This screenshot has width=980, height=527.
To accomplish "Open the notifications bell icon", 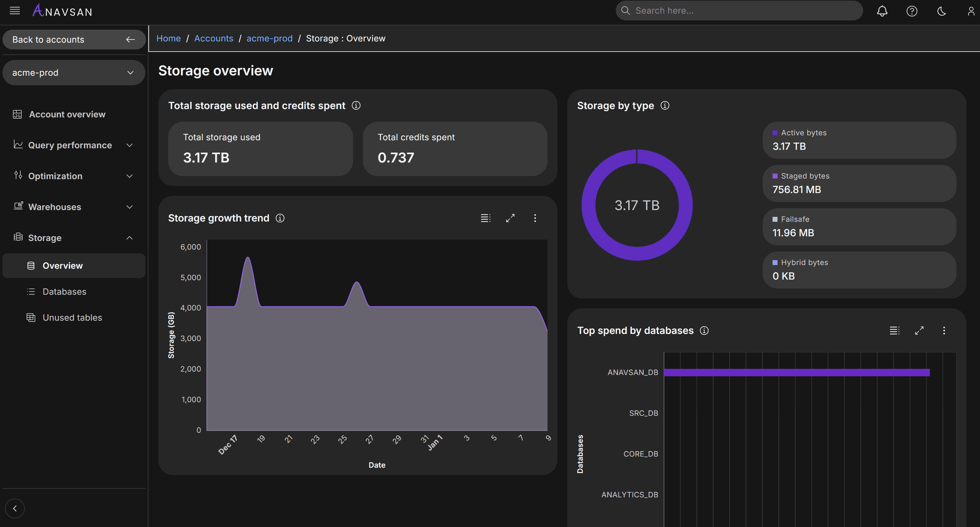I will [882, 11].
